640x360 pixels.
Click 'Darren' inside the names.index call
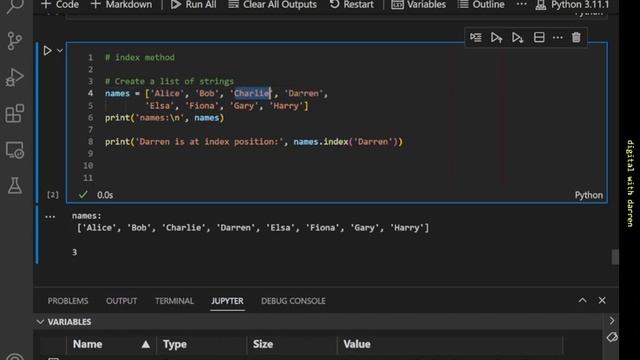coord(373,142)
